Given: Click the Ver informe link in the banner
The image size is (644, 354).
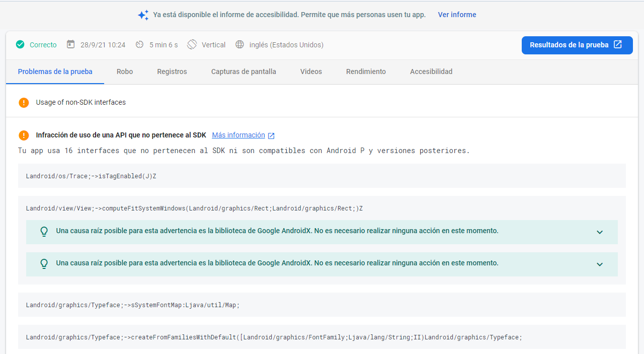Looking at the screenshot, I should coord(457,15).
